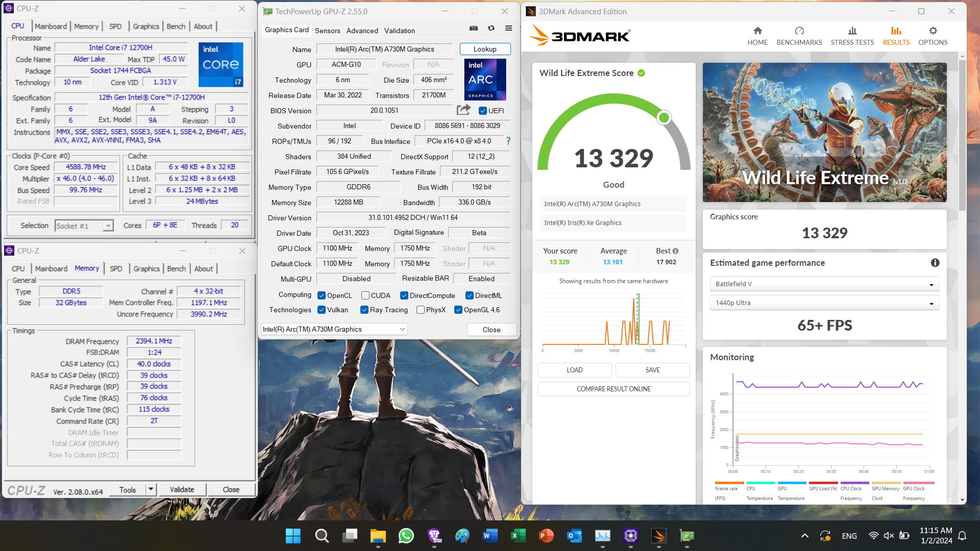Open 3DMark Benchmarks section
The image size is (980, 551).
pyautogui.click(x=799, y=36)
